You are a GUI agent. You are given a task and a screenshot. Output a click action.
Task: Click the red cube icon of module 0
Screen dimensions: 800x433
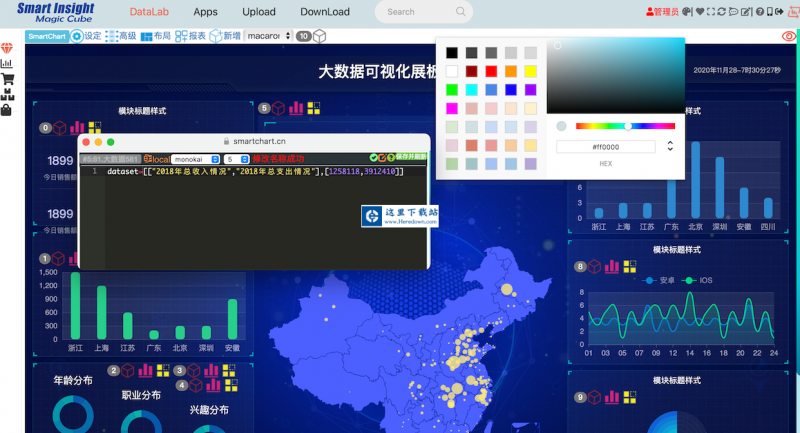(x=60, y=128)
